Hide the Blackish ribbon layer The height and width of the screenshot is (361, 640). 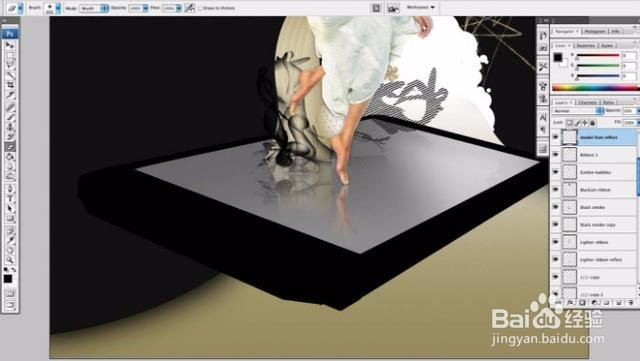pyautogui.click(x=556, y=190)
